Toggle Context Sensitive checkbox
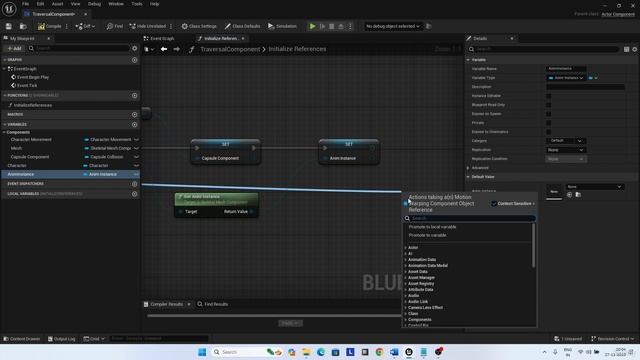The width and height of the screenshot is (640, 360). click(494, 204)
